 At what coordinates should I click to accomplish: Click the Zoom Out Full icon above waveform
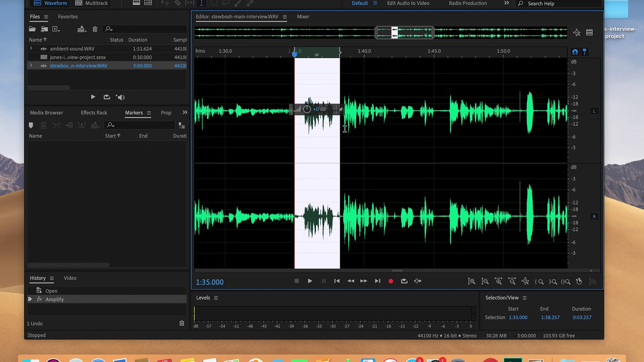(x=577, y=33)
